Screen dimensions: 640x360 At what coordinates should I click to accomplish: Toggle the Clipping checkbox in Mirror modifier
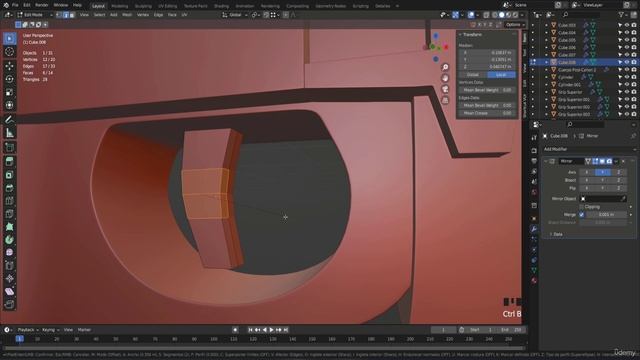(x=582, y=207)
